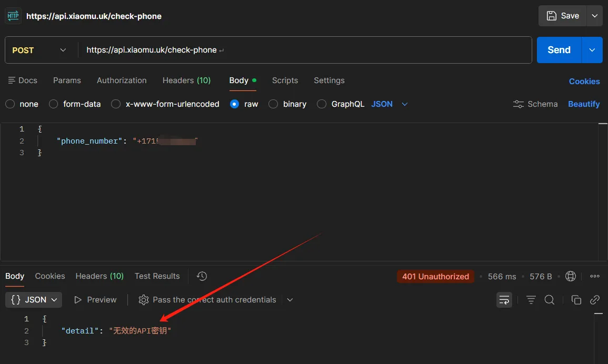Expand the arrow next to Send
608x364 pixels.
[592, 50]
